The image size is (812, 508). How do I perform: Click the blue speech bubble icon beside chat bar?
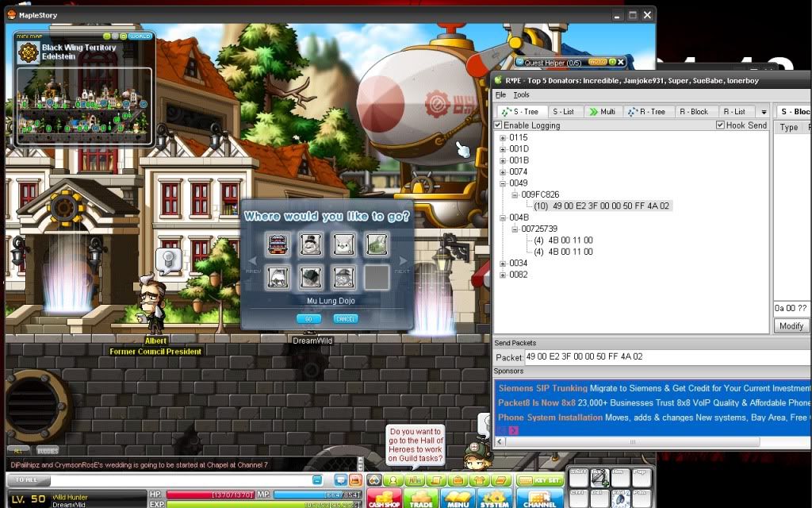pos(341,480)
